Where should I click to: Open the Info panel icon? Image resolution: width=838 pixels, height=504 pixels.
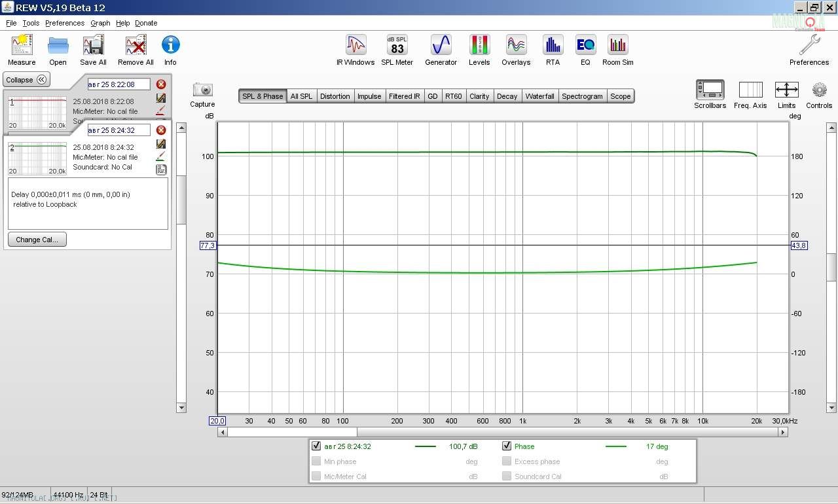pyautogui.click(x=170, y=45)
